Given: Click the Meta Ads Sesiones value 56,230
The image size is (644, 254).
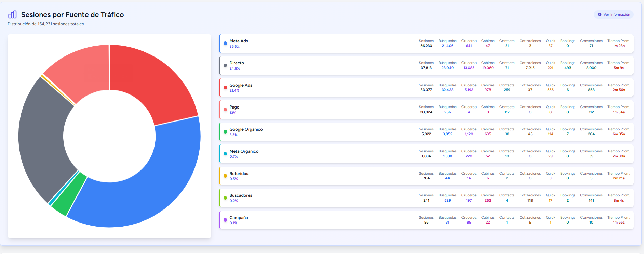Looking at the screenshot, I should pyautogui.click(x=426, y=46).
